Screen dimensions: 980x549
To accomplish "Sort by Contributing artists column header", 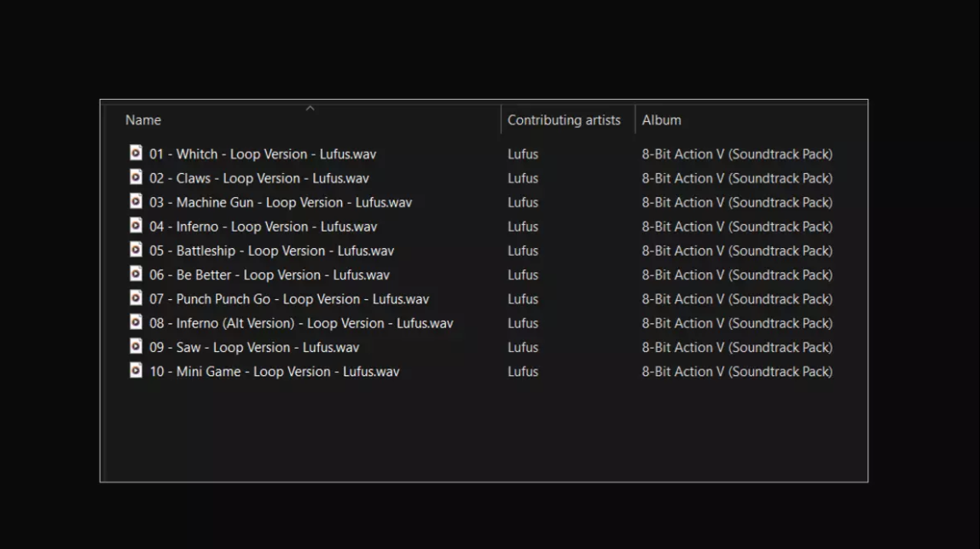I will coord(564,120).
